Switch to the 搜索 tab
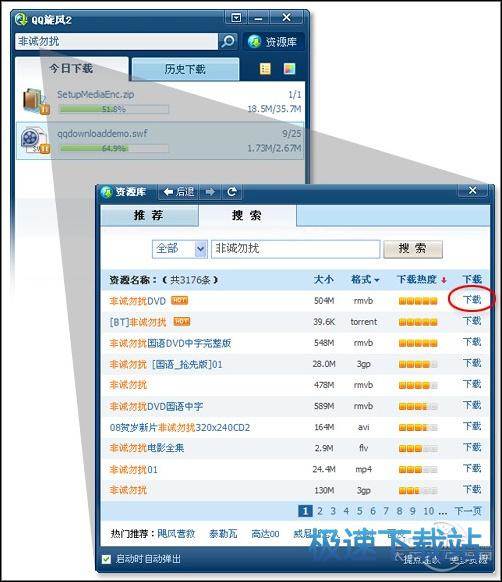 (247, 215)
